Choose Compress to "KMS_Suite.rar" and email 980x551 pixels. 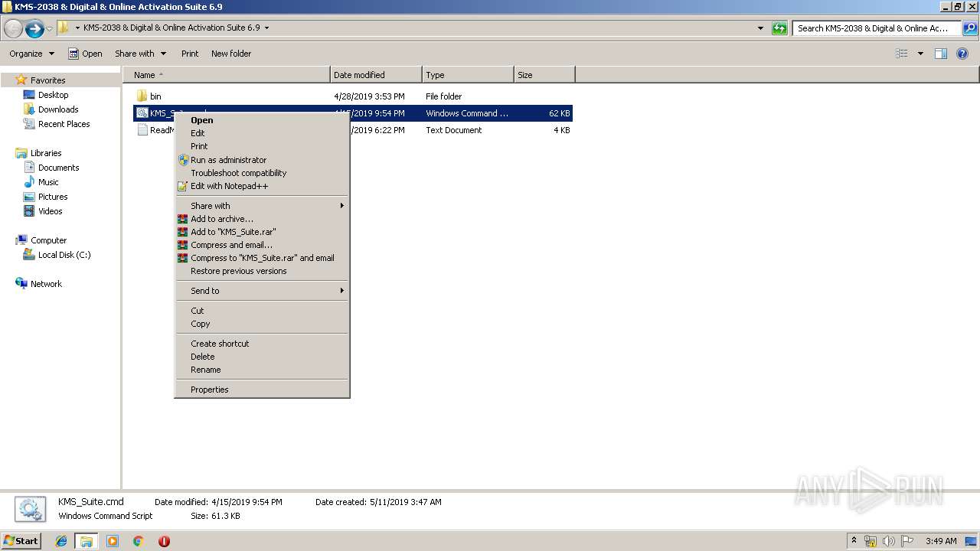(262, 258)
